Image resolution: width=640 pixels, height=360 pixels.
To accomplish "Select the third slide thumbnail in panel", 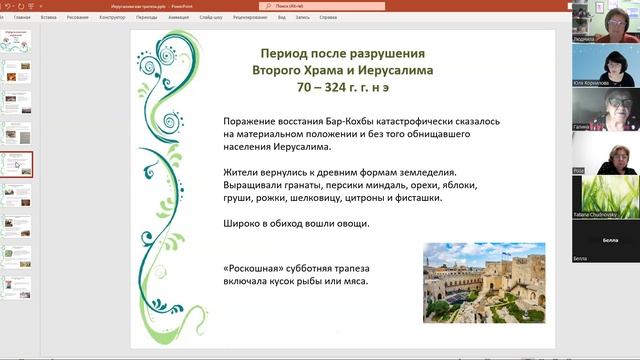I will click(16, 102).
